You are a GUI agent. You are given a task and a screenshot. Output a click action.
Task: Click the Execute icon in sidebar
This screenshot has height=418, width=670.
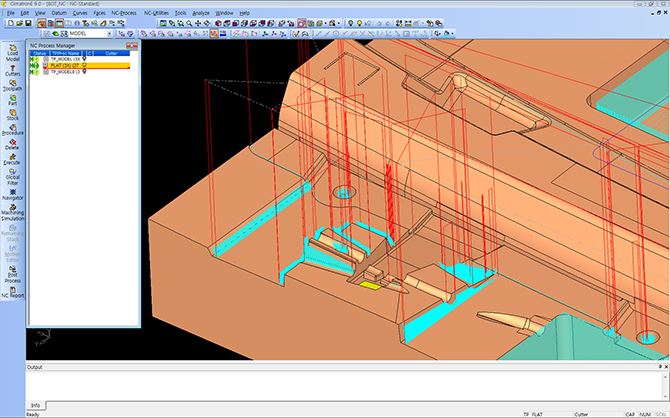[x=12, y=160]
